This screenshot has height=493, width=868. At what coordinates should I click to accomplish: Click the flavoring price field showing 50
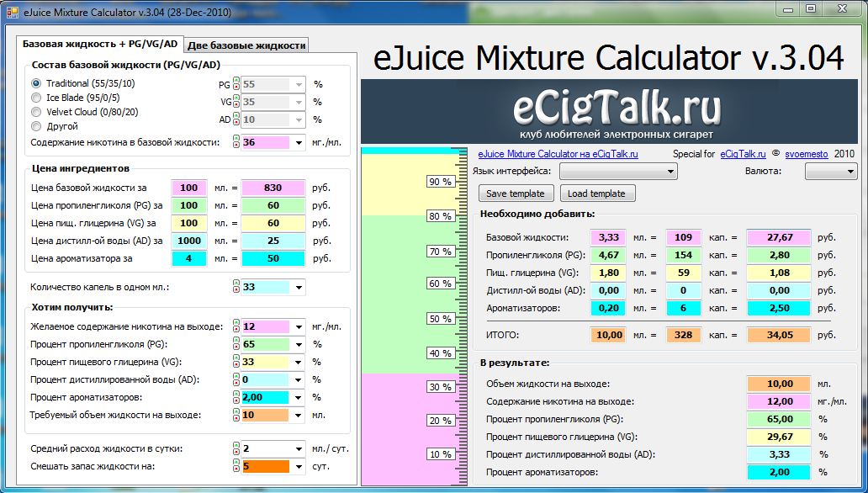273,258
